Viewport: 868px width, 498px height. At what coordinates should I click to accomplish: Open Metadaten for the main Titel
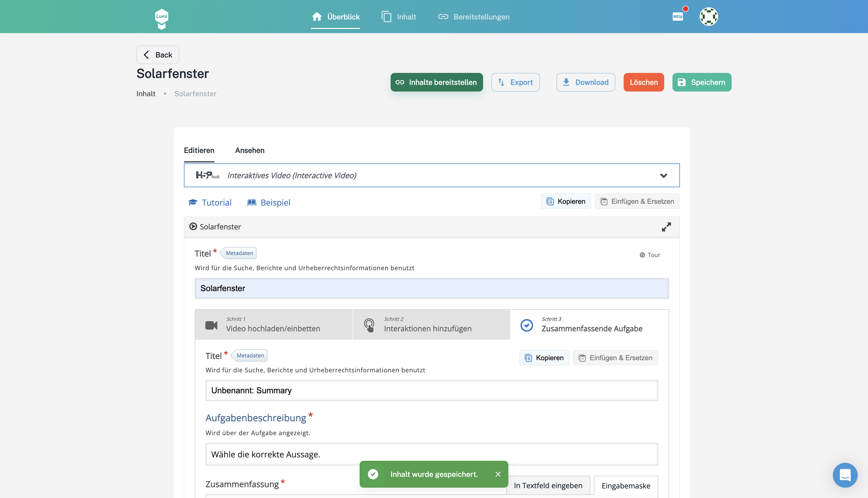(239, 253)
